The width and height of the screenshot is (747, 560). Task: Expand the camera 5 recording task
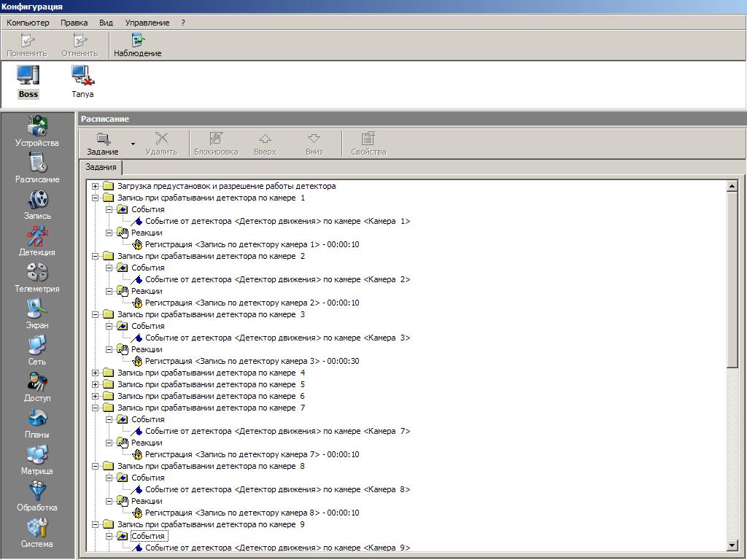(x=96, y=384)
